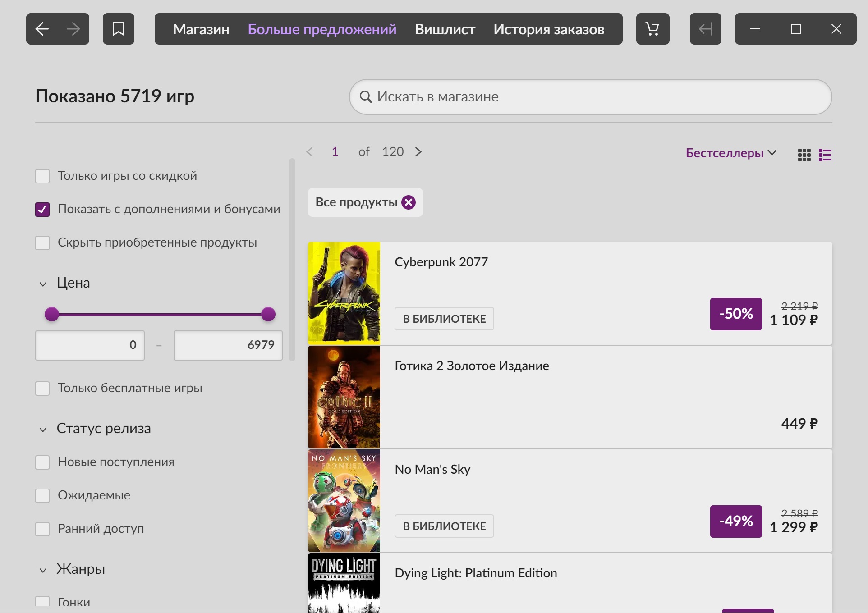Switch to list view layout
868x613 pixels.
click(825, 155)
